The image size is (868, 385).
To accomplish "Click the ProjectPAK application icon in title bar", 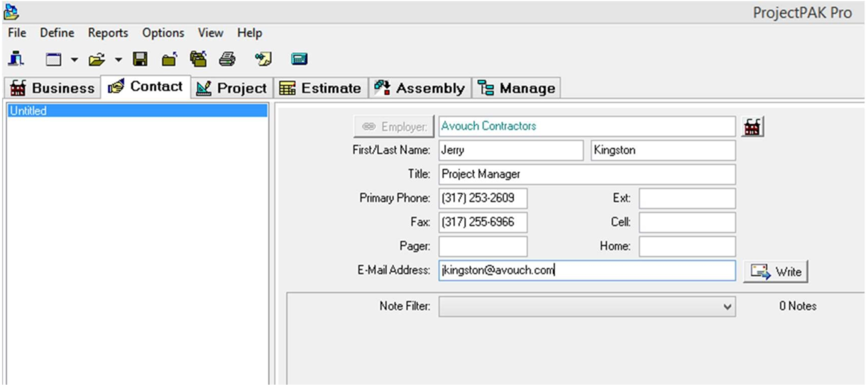I will 12,12.
